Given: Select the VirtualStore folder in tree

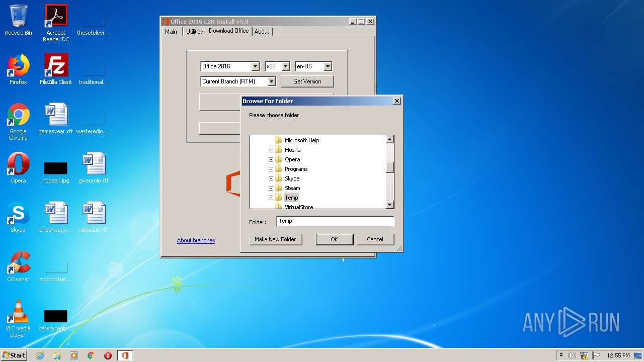Looking at the screenshot, I should point(299,207).
